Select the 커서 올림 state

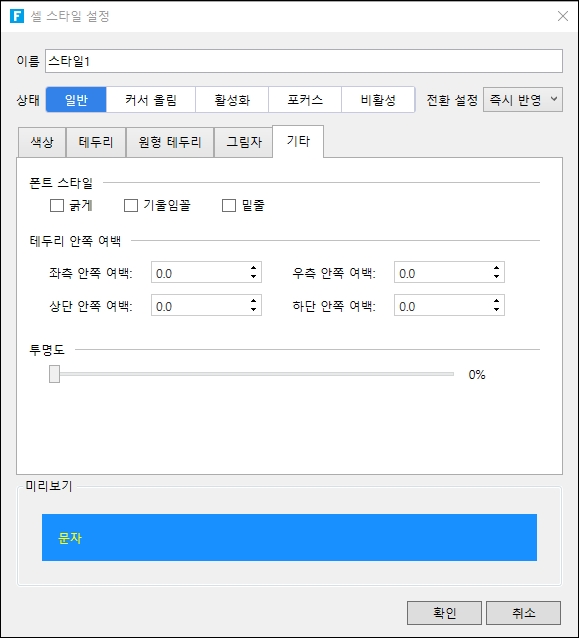pyautogui.click(x=151, y=100)
